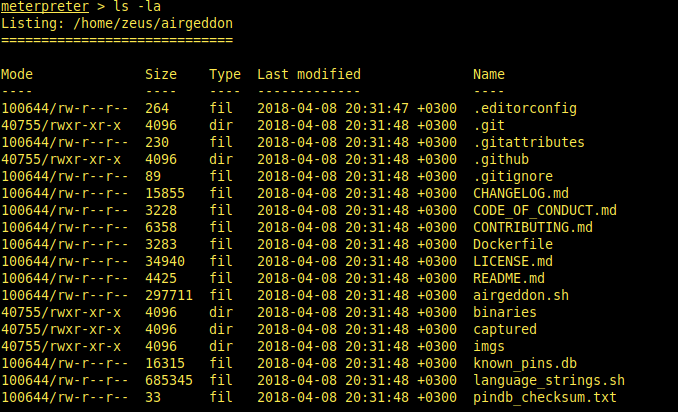Click the 20:31:47 timestamp of .editorconfig
This screenshot has height=412, width=678.
point(377,109)
